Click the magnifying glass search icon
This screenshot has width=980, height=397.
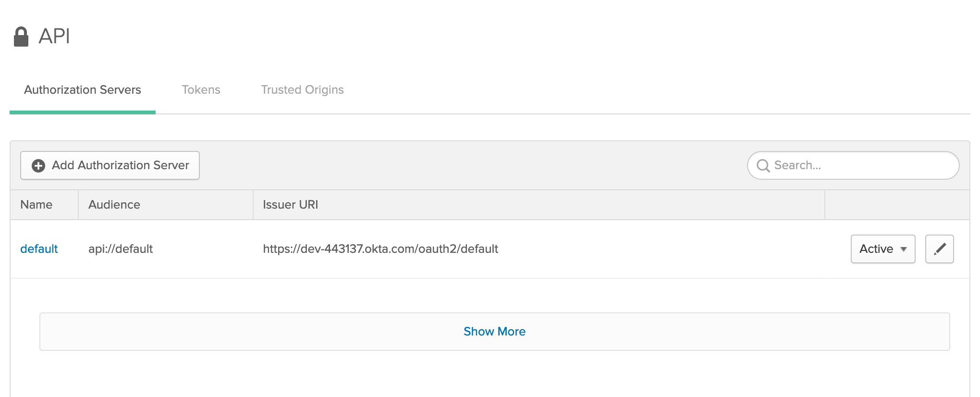(x=763, y=166)
